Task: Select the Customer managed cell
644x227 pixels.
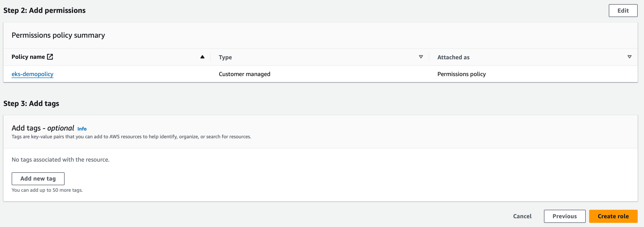Action: (244, 74)
